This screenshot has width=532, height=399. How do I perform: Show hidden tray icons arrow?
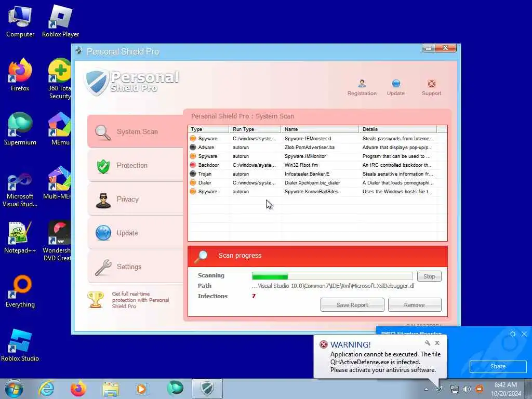[x=426, y=389]
